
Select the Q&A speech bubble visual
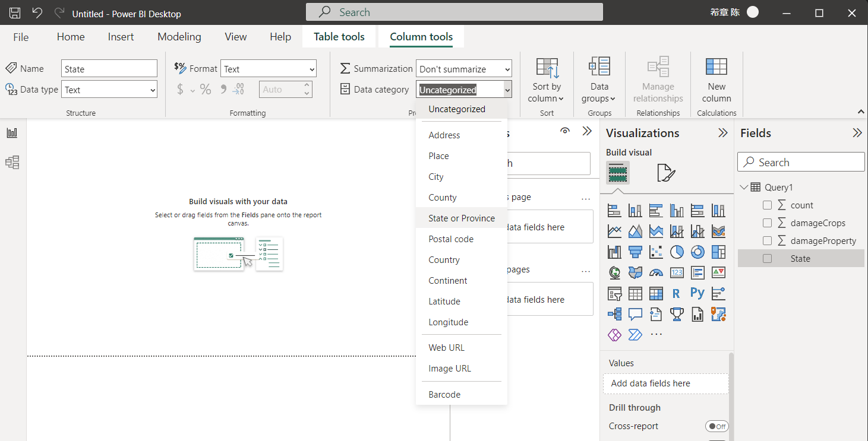[635, 314]
